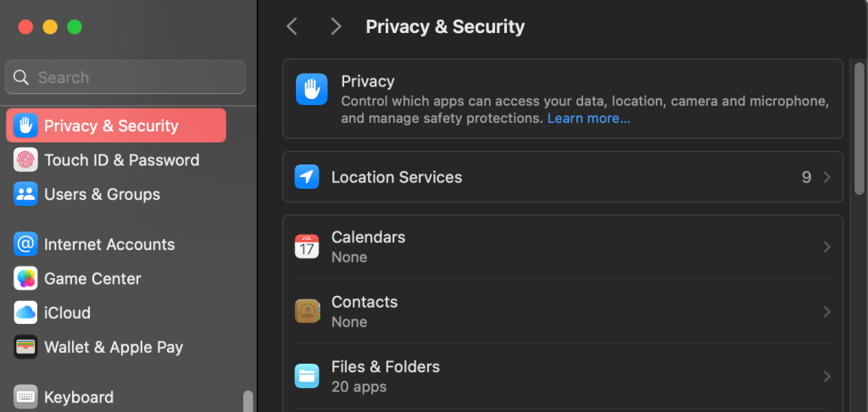The width and height of the screenshot is (868, 412).
Task: Select Privacy & Security in sidebar
Action: tap(116, 125)
